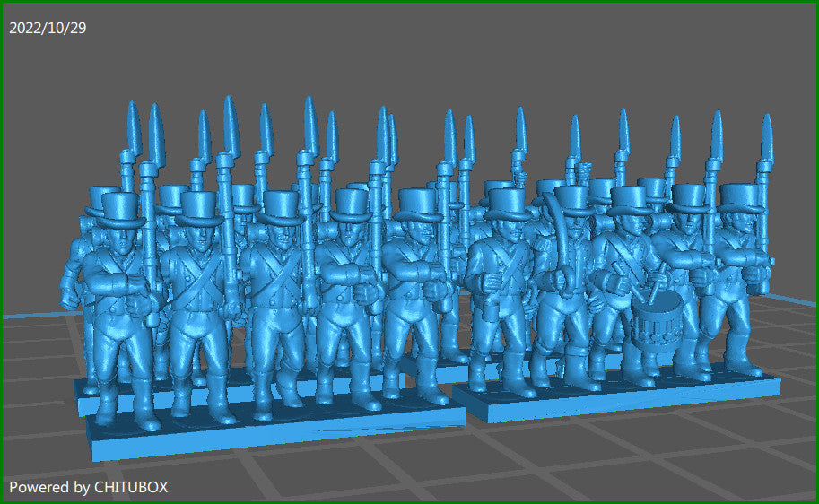Click the Powered by CHITUBOX watermark

click(89, 487)
